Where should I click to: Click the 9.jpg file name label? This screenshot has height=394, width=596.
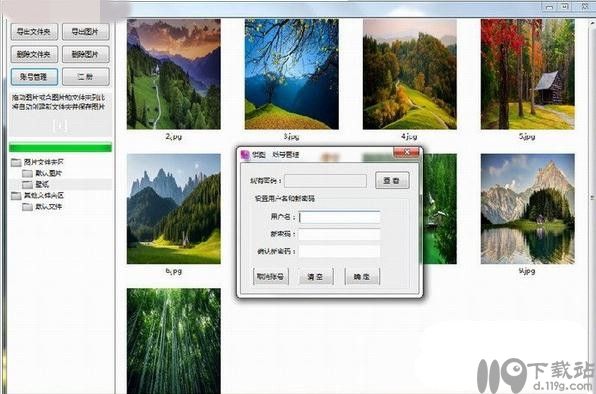coord(527,271)
